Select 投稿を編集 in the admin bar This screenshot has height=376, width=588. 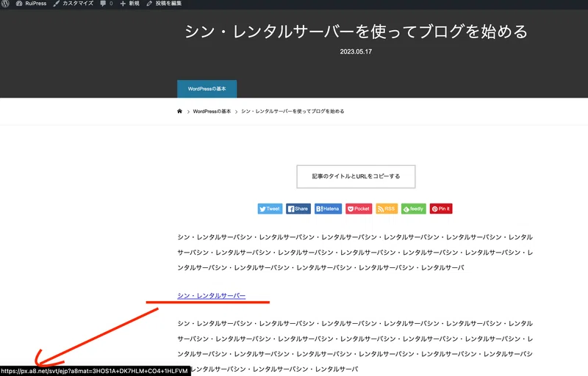click(x=164, y=4)
